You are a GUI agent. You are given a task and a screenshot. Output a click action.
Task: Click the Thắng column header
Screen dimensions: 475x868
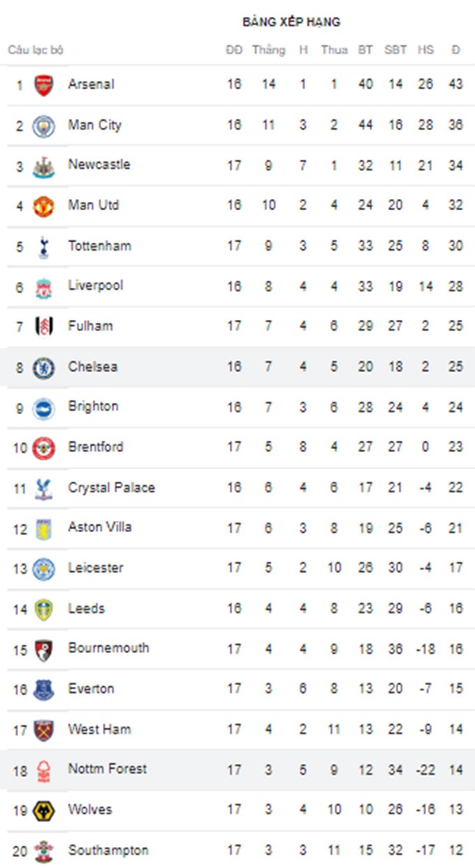[x=268, y=50]
